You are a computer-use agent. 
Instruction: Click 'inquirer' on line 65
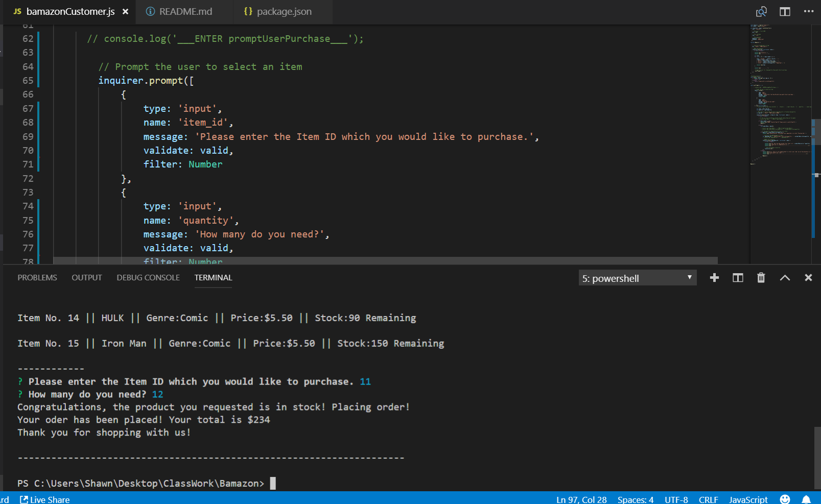[x=121, y=80]
